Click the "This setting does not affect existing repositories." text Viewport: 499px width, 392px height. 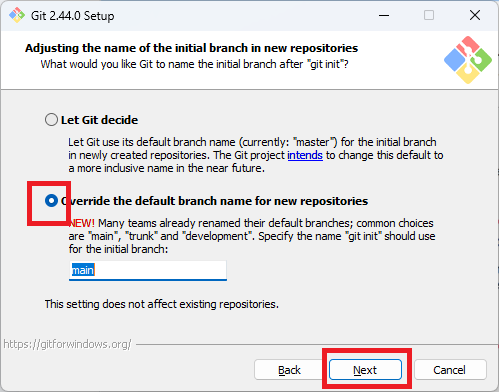pyautogui.click(x=162, y=304)
